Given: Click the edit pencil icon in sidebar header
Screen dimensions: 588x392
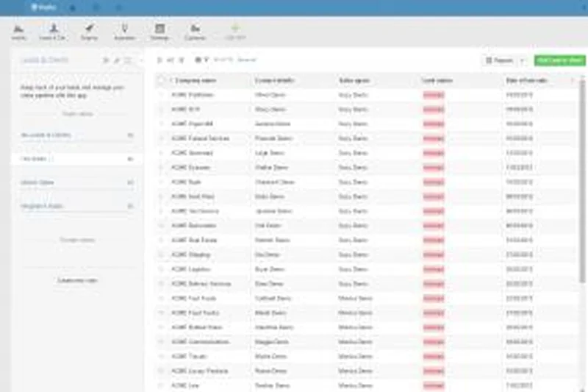Looking at the screenshot, I should [116, 60].
